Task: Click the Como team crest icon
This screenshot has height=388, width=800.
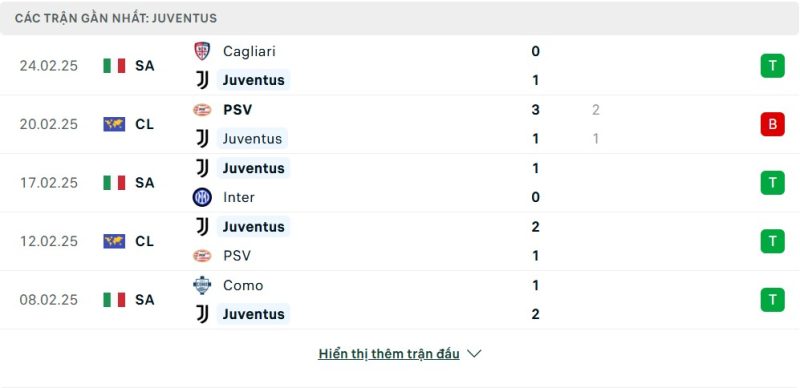Action: click(202, 285)
